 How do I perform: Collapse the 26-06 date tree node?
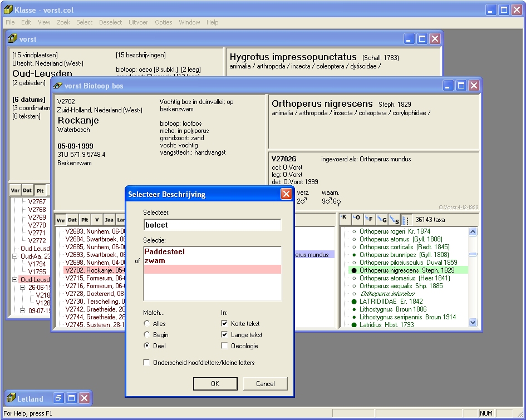click(x=23, y=288)
